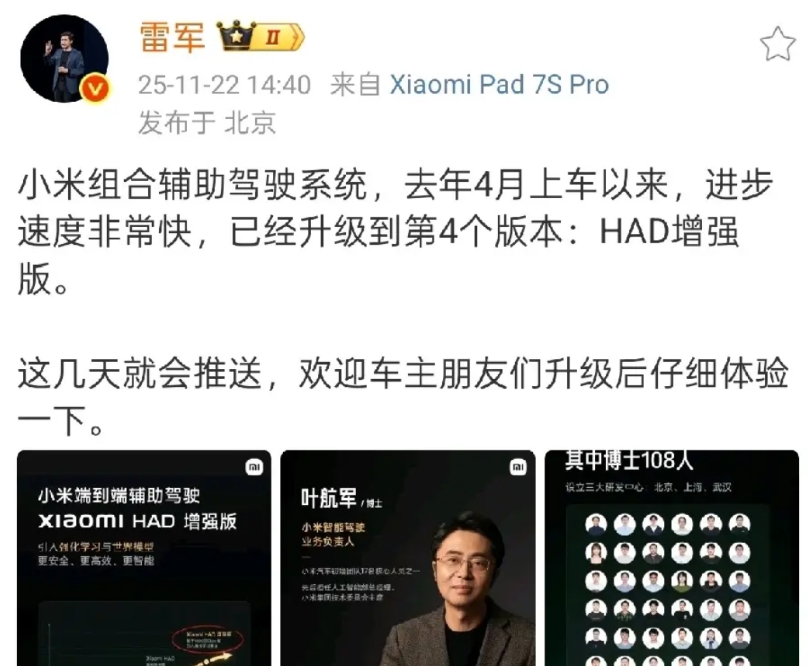Tap the MI logo on second image
808x666 pixels.
click(x=518, y=468)
